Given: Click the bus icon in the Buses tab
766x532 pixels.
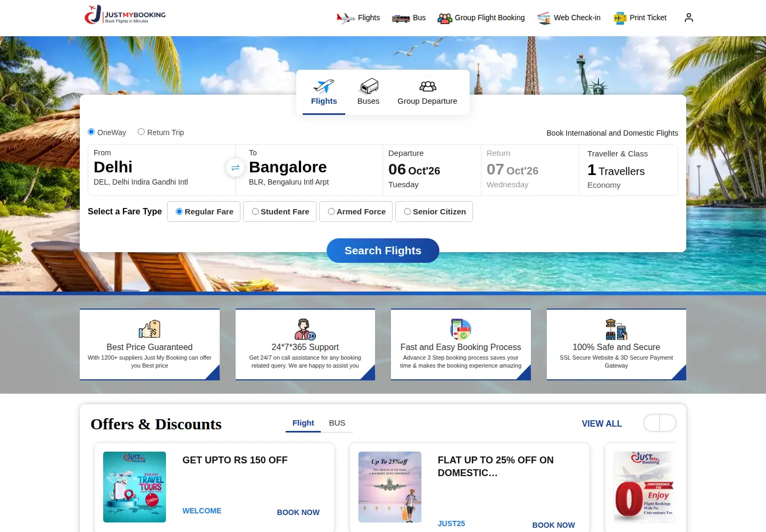Looking at the screenshot, I should tap(369, 86).
